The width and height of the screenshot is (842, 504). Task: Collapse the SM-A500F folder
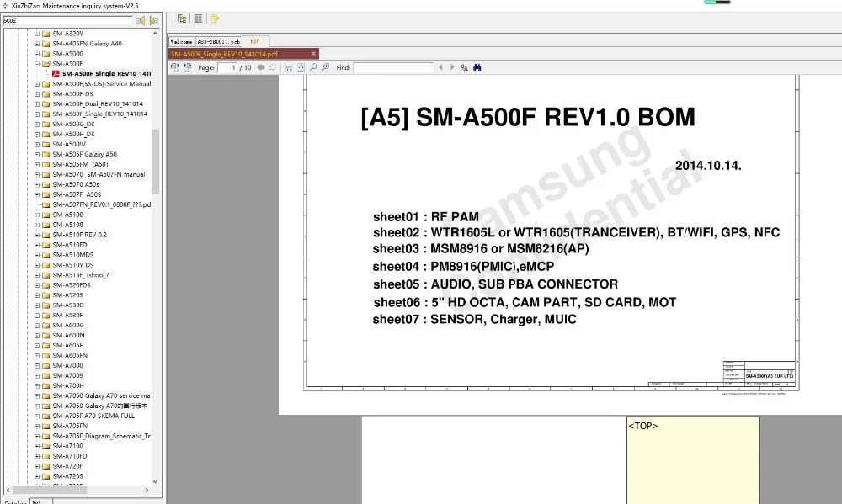point(37,63)
